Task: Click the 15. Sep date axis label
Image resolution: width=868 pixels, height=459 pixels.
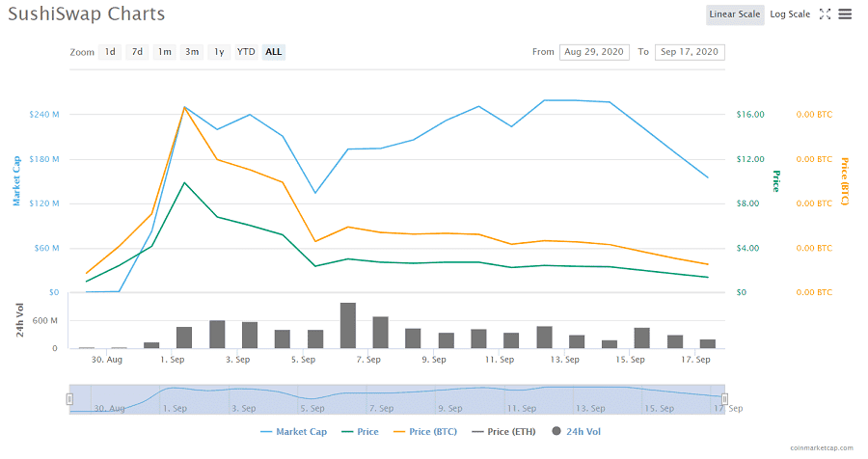Action: [x=630, y=360]
